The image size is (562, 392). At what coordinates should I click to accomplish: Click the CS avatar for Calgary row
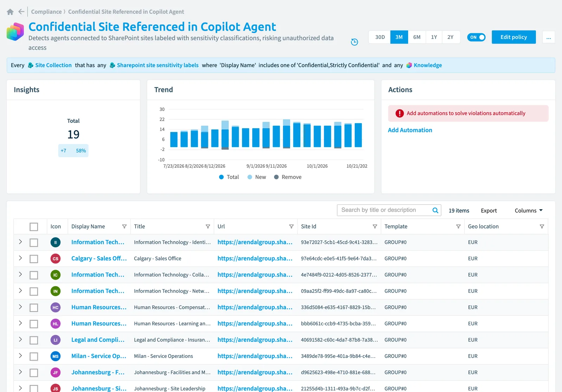coord(55,259)
